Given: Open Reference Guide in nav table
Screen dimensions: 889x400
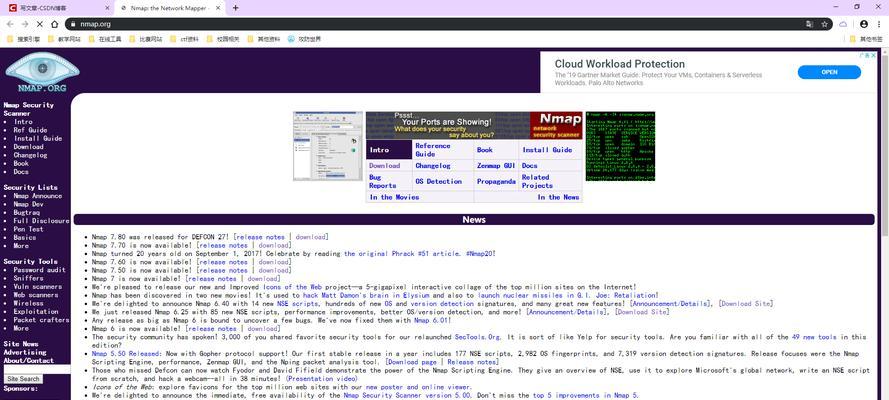Looking at the screenshot, I should [433, 150].
